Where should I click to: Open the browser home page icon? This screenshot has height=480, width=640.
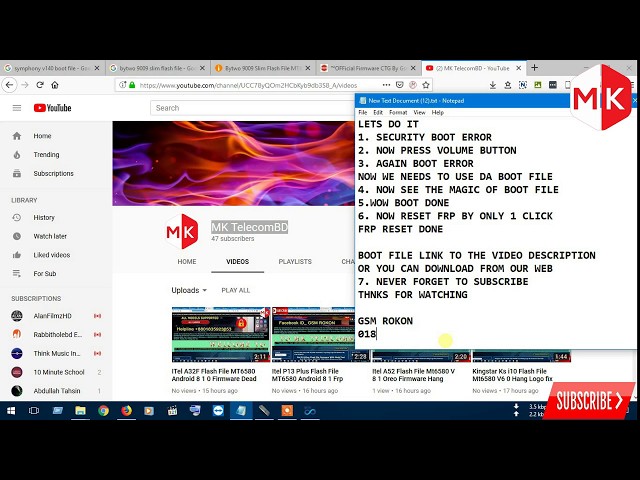[55, 85]
